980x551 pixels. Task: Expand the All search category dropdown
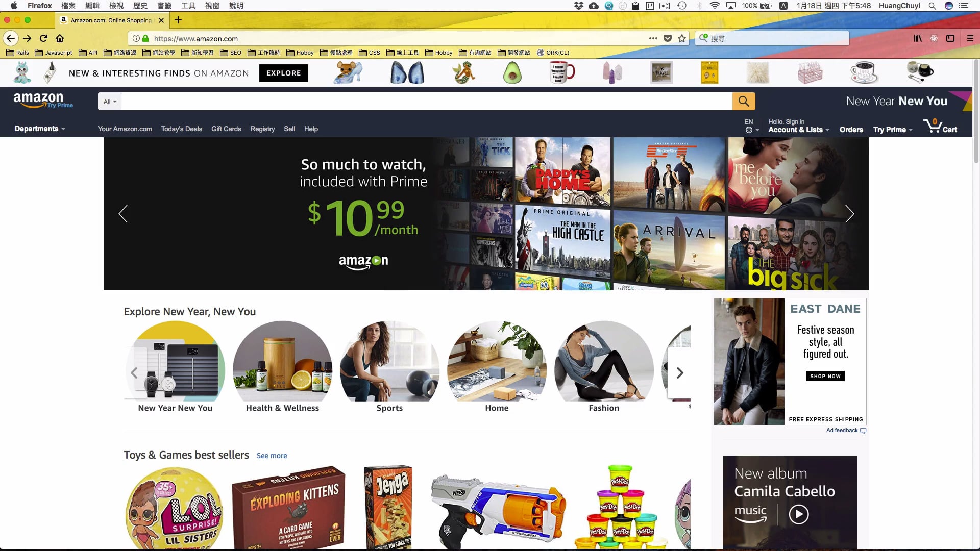[x=110, y=102]
